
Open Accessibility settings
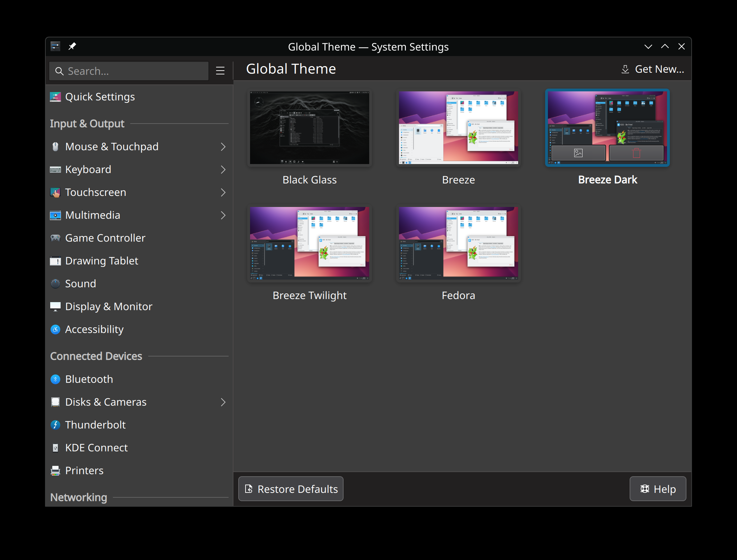[139, 329]
